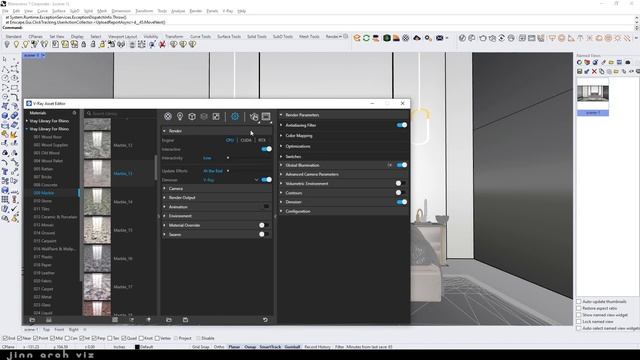Expand the Switches section

344,157
